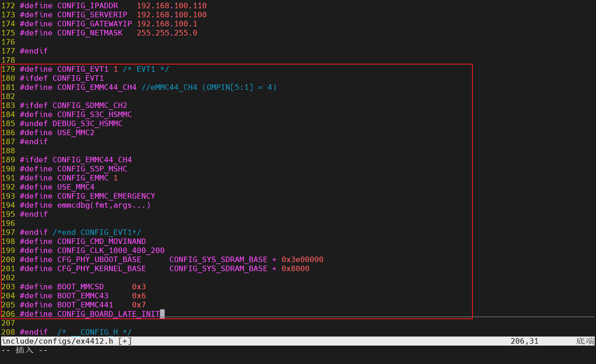Click the CONFIG_EVT1 macro on line 179

[83, 69]
